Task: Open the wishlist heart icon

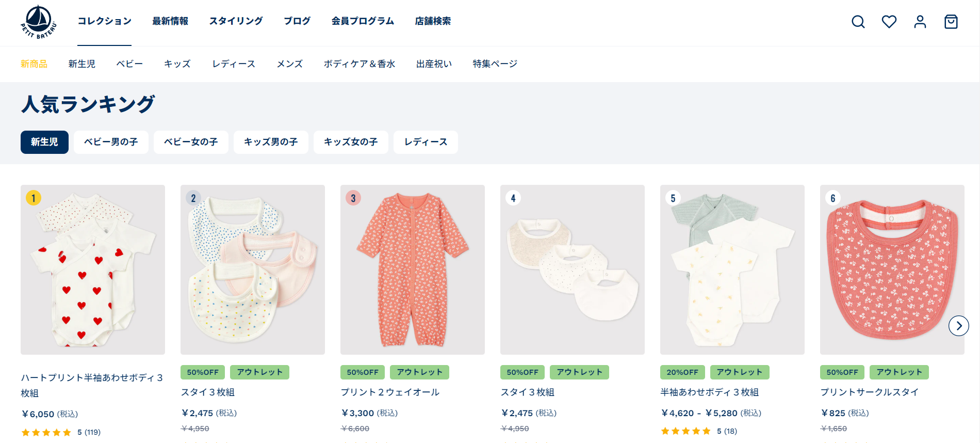Action: point(889,22)
